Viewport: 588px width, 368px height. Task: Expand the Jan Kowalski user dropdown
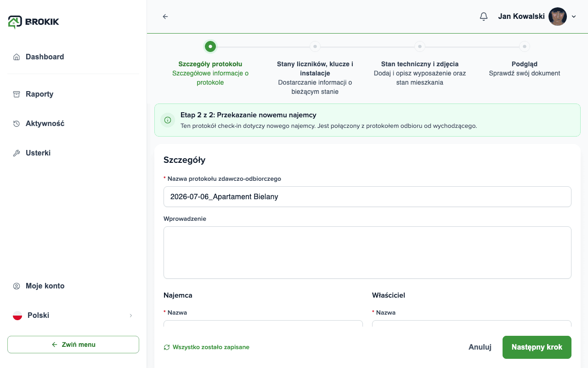[574, 17]
